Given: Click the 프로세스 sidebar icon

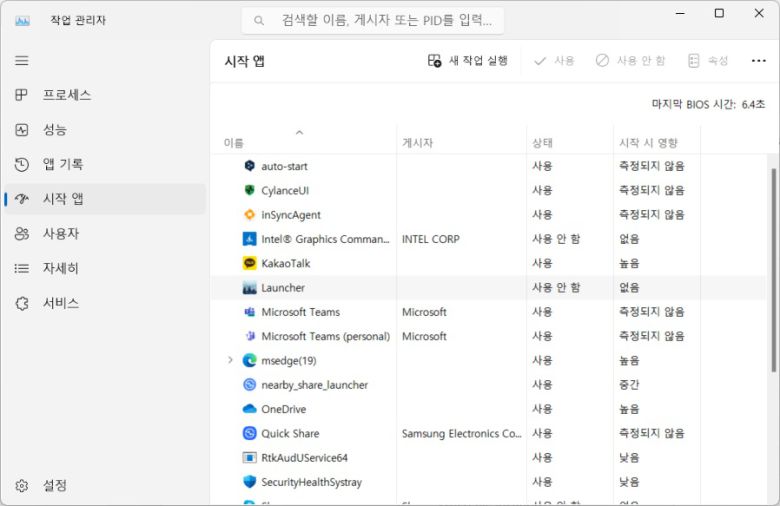Looking at the screenshot, I should click(x=21, y=95).
